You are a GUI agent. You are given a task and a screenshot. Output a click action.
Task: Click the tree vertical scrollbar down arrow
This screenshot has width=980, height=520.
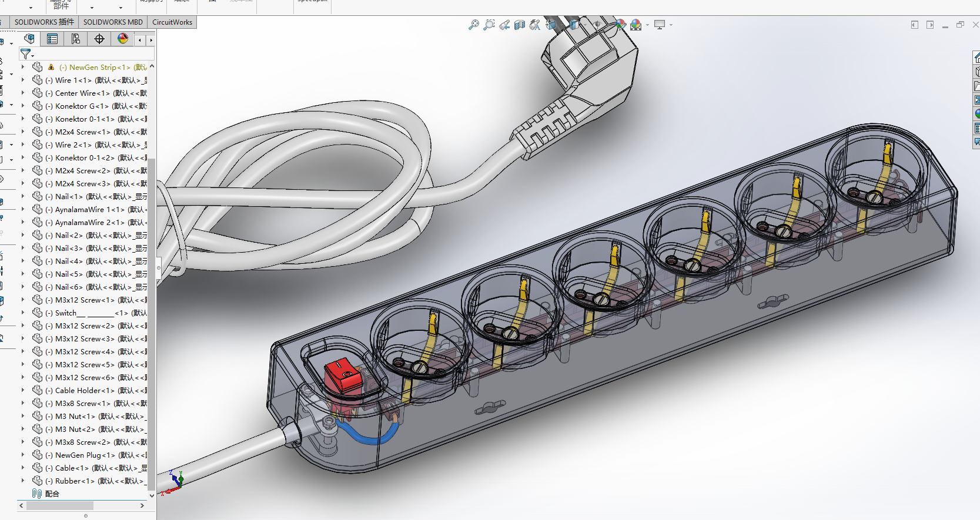tap(152, 495)
